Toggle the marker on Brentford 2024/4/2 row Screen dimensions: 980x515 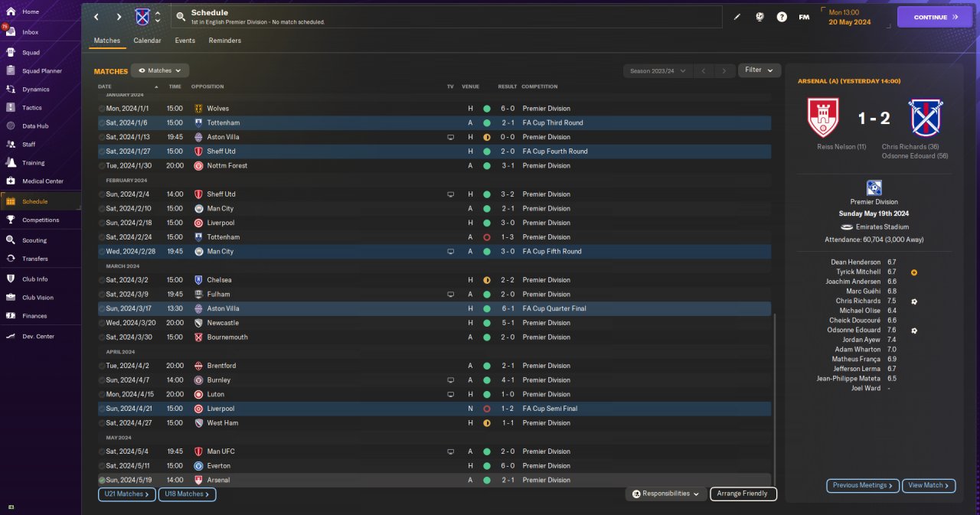click(x=102, y=366)
